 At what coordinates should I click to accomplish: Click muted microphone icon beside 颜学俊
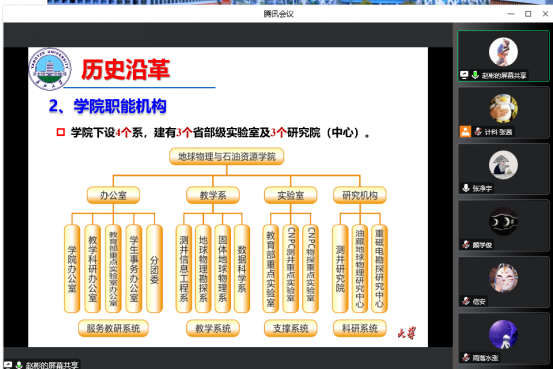tap(466, 244)
